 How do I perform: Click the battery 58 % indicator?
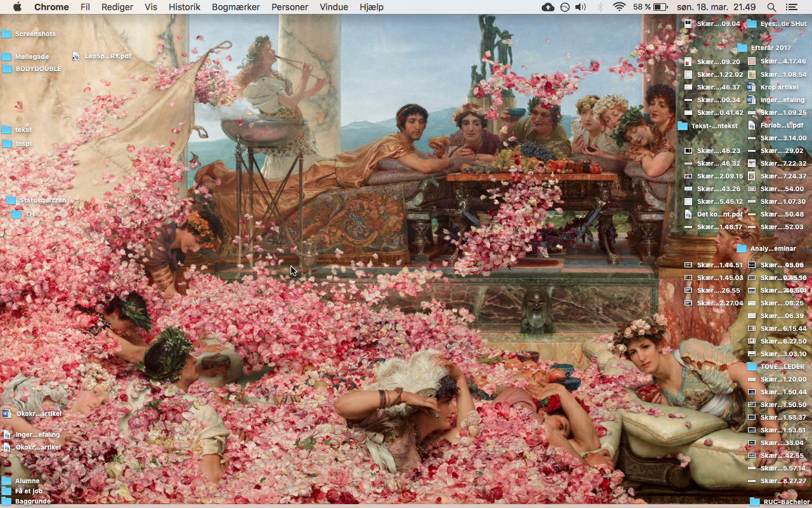click(x=650, y=7)
